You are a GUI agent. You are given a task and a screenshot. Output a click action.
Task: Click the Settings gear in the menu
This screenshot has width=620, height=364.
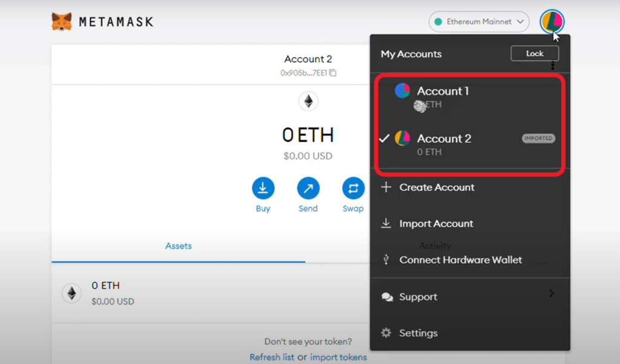click(x=386, y=333)
